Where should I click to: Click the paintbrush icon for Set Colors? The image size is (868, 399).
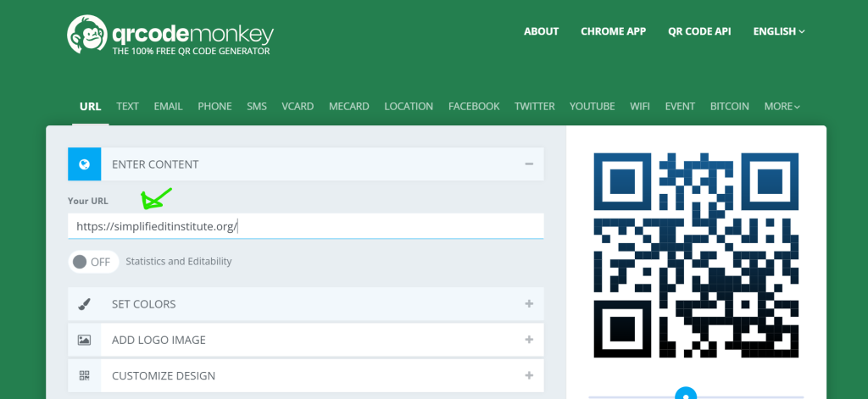click(x=84, y=304)
